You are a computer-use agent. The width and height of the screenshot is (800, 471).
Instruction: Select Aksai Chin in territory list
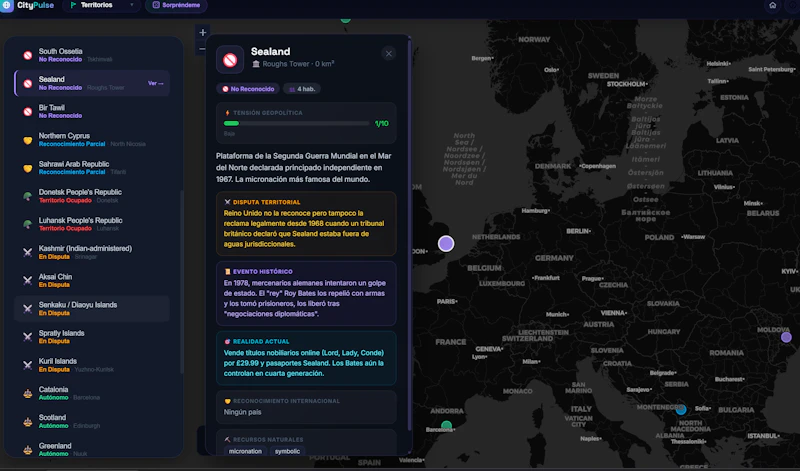[x=92, y=280]
